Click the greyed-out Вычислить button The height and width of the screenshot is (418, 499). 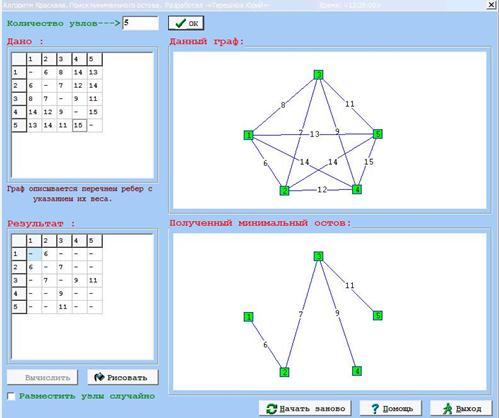[x=42, y=377]
